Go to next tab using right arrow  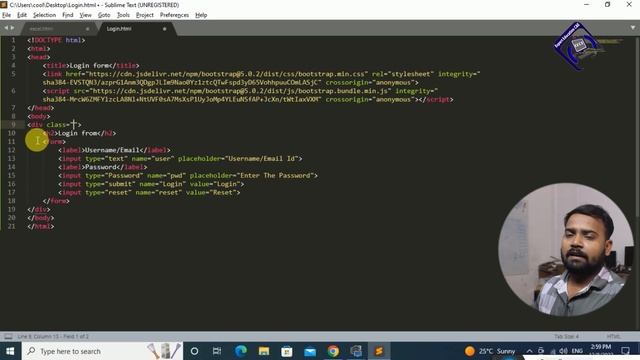point(12,28)
